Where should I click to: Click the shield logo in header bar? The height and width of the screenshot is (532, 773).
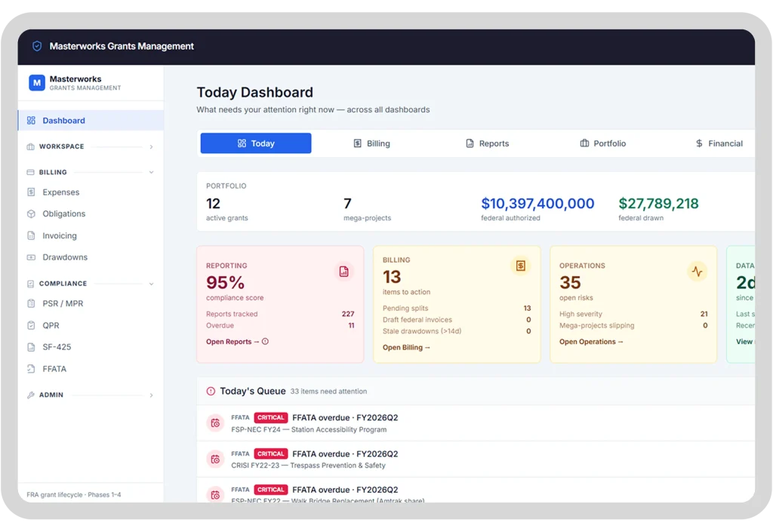pyautogui.click(x=37, y=46)
